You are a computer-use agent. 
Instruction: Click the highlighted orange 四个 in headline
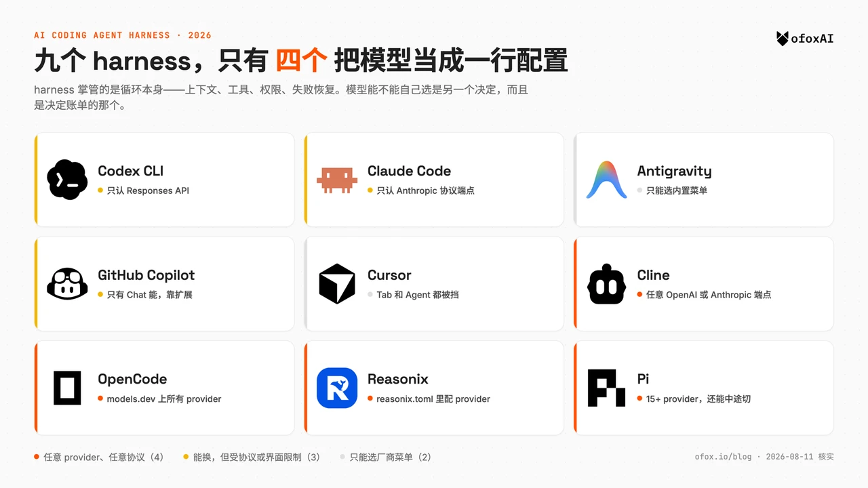point(302,61)
